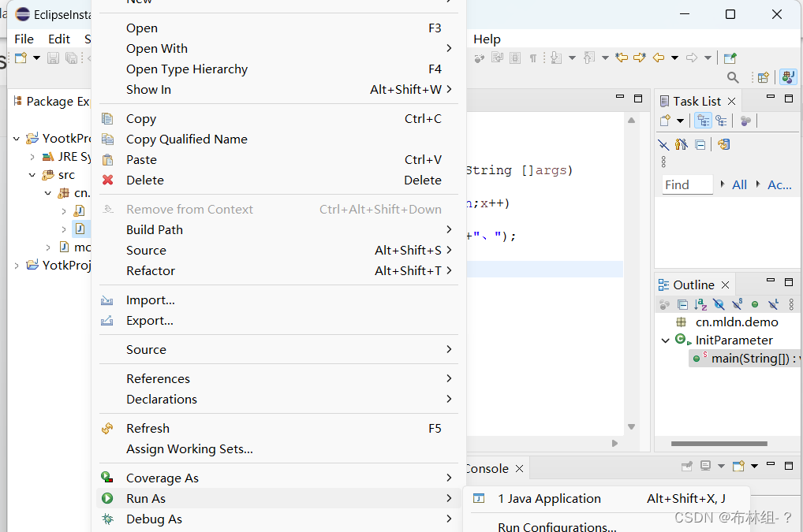
Task: Open the Help menu
Action: click(x=487, y=39)
